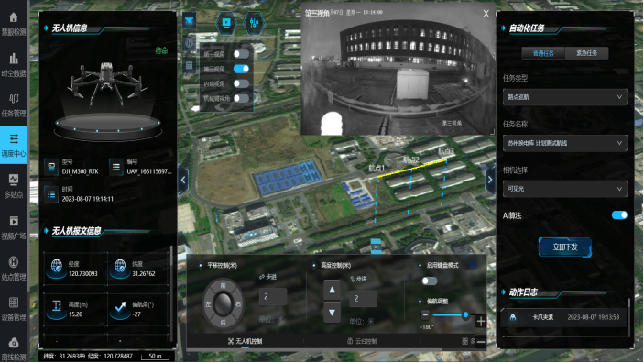Toggle the 内窥视角 switch
Viewport: 644px width, 363px height.
tap(241, 83)
